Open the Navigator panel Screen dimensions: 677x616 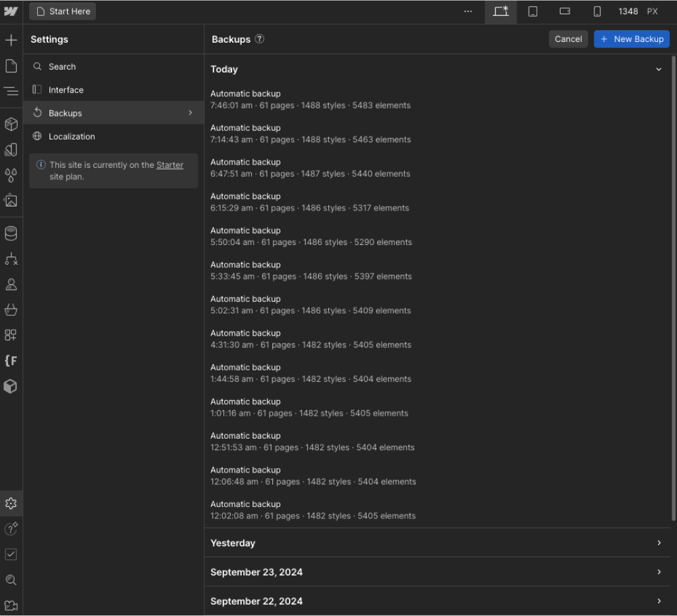11,90
